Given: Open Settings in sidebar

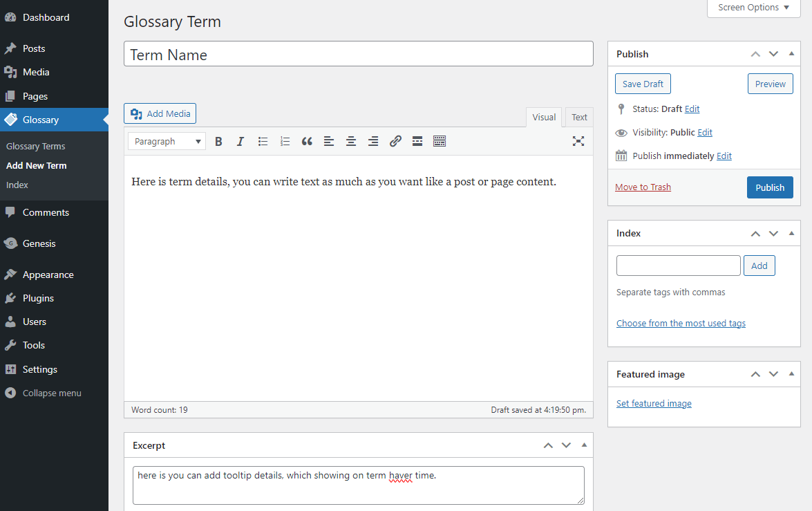Looking at the screenshot, I should [x=55, y=369].
